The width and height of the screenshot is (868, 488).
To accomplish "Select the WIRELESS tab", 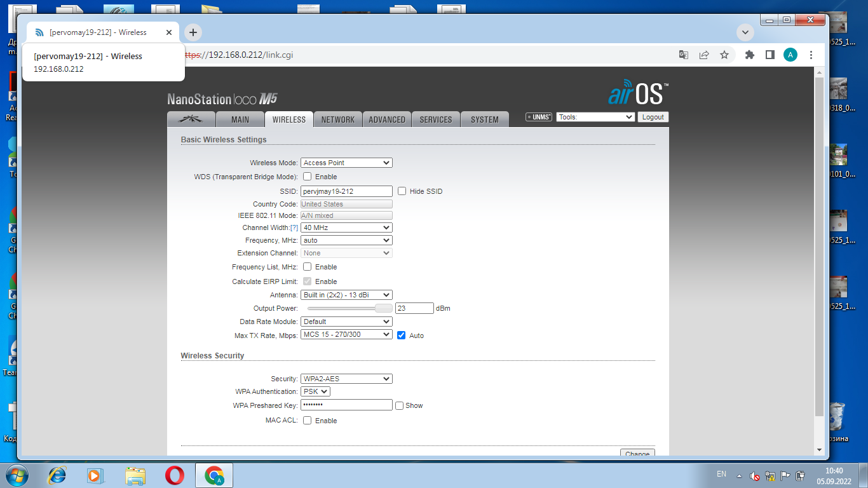I will [x=289, y=119].
